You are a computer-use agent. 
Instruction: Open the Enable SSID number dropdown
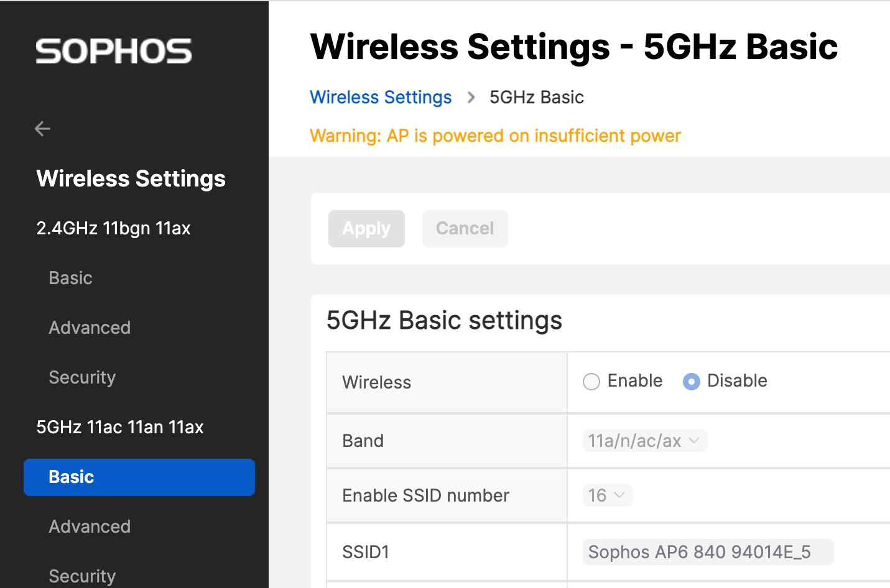607,495
